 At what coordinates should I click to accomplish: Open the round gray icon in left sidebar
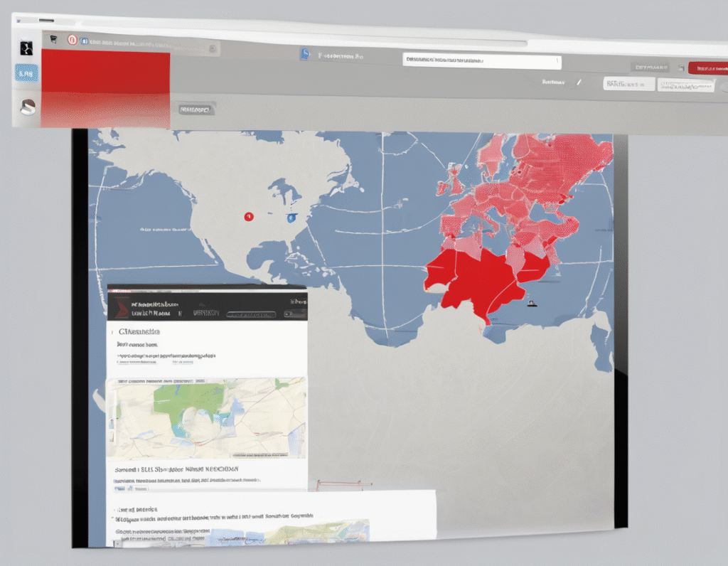[x=27, y=107]
